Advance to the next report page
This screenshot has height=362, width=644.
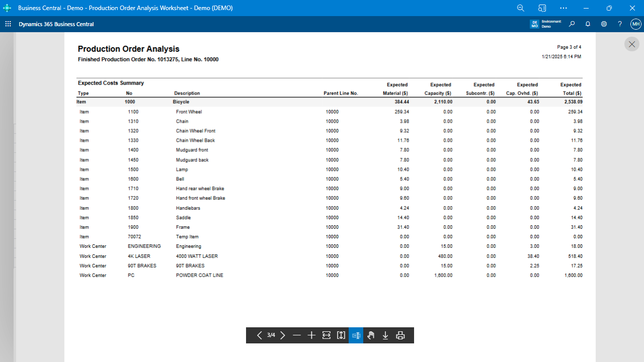click(283, 335)
